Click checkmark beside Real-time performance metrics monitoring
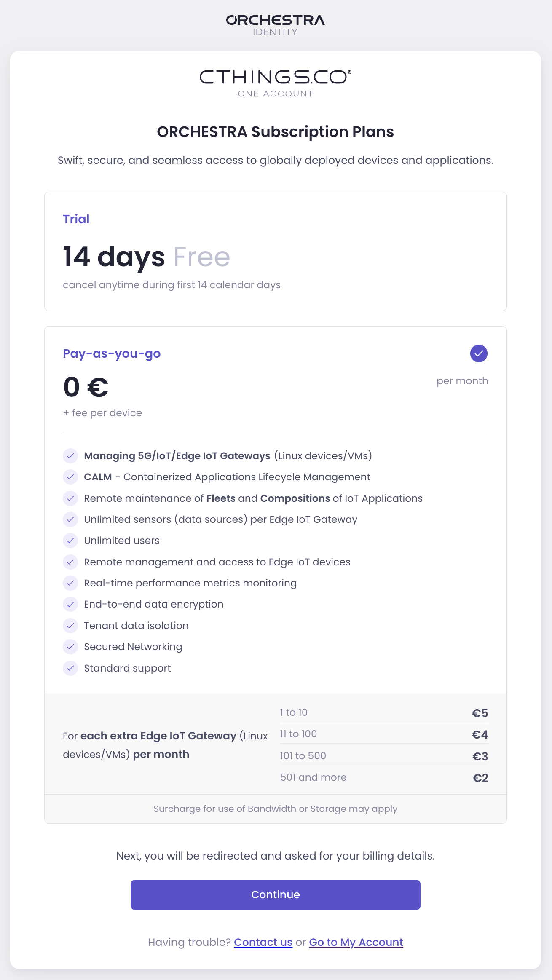Image resolution: width=552 pixels, height=980 pixels. (70, 583)
